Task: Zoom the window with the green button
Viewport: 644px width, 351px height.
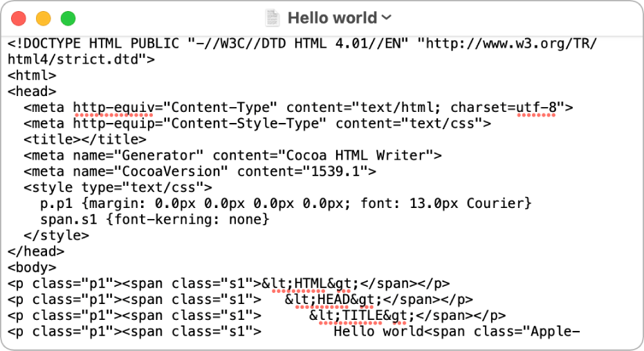Action: [x=68, y=19]
